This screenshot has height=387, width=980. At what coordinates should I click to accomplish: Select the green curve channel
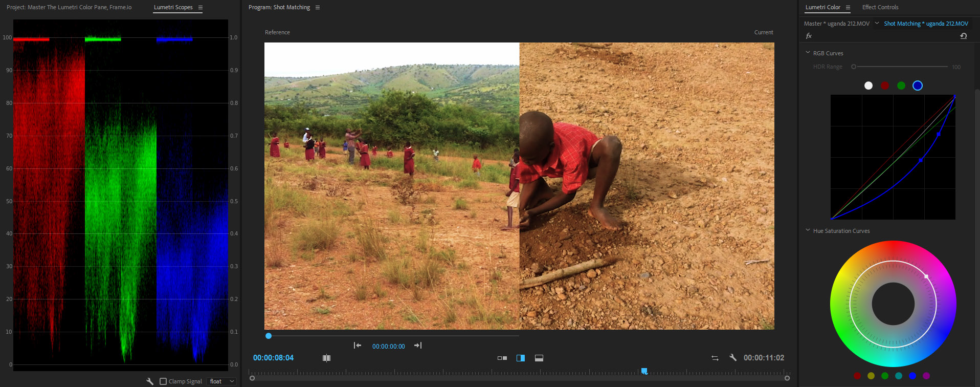click(901, 85)
